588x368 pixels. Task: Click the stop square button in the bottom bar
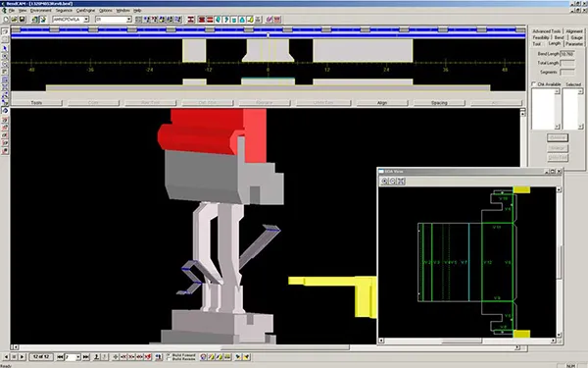click(x=14, y=357)
